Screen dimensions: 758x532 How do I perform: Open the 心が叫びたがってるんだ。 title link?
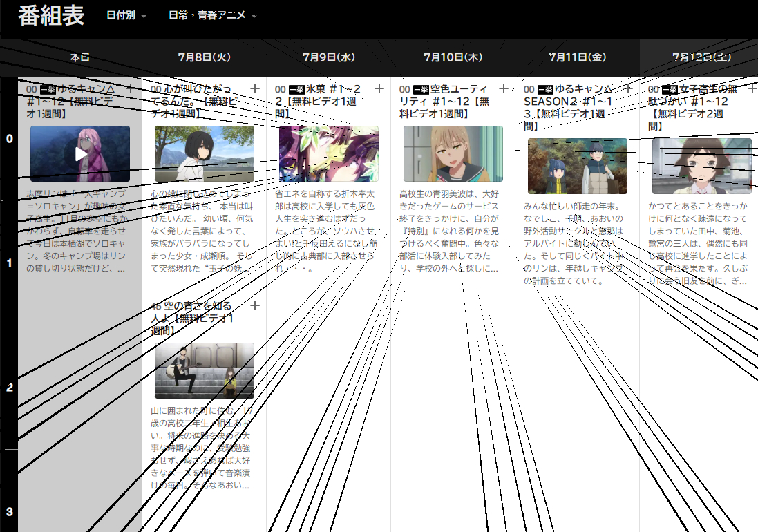(193, 102)
